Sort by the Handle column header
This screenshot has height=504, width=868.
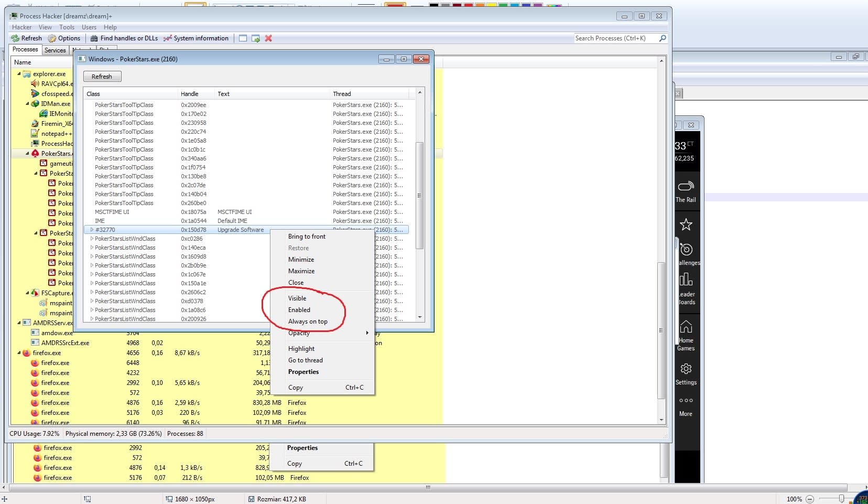click(196, 94)
